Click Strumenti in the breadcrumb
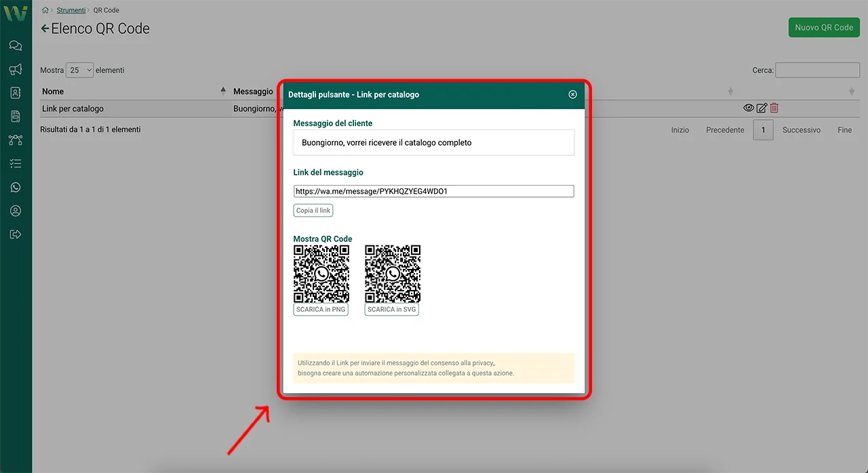Screen dimensions: 868x473 71,10
